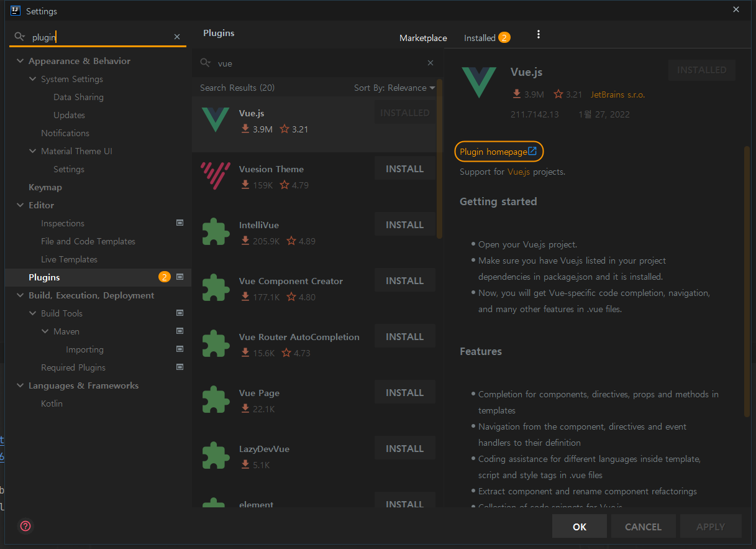Install Vue Router AutoCompletion plugin

404,336
